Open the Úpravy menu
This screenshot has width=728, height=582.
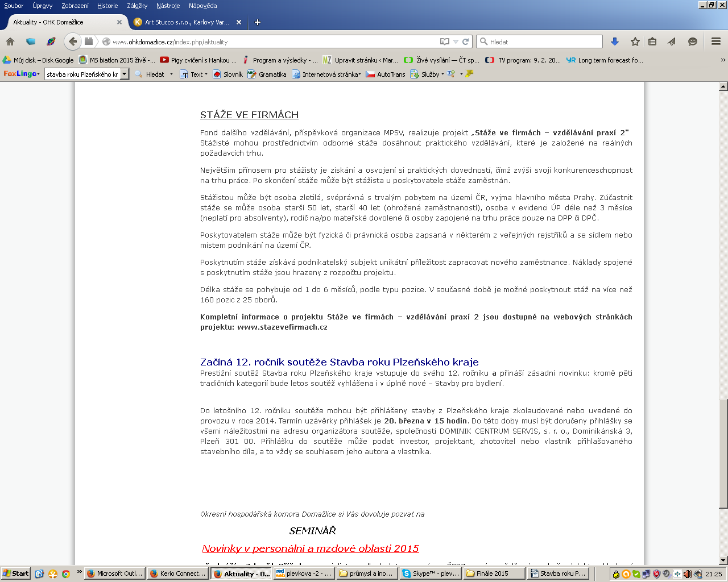(x=42, y=6)
